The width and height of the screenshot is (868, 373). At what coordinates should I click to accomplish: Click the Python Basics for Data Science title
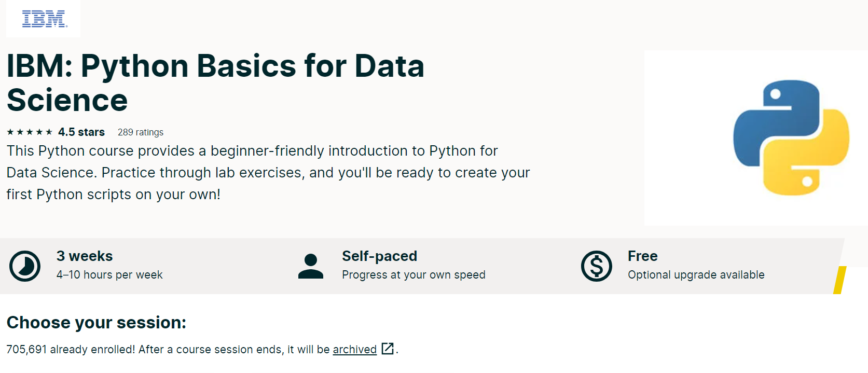click(x=215, y=83)
